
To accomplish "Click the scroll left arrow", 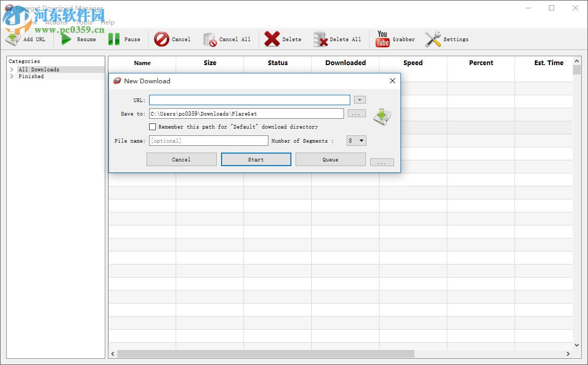I will pos(113,354).
